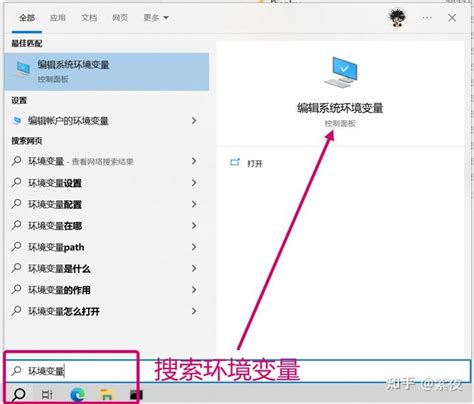The image size is (474, 404).
Task: Switch to the 应用 tab
Action: (58, 18)
